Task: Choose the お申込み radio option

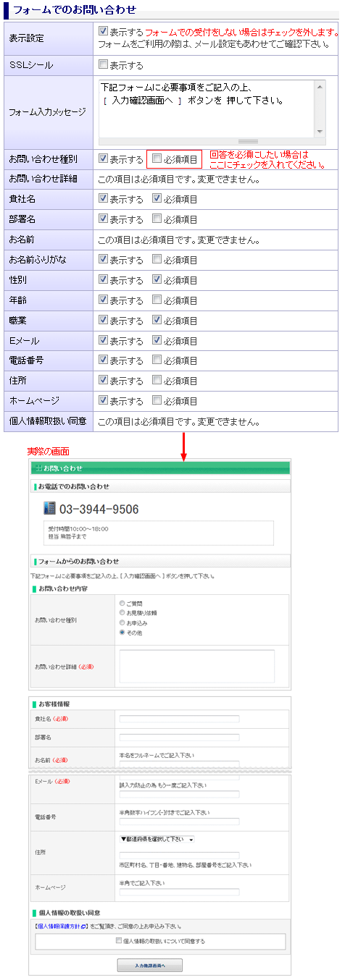Action: coord(122,622)
